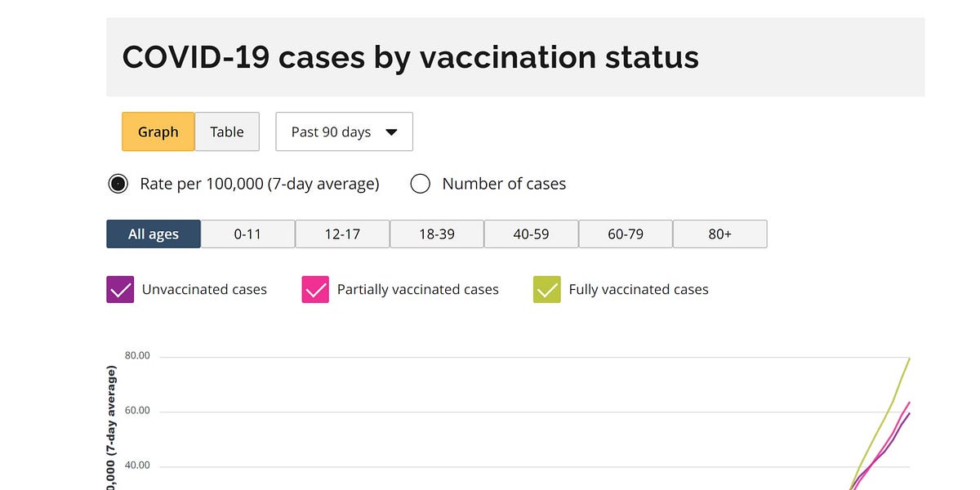This screenshot has width=980, height=490.
Task: Switch to the Graph view
Action: [x=158, y=131]
